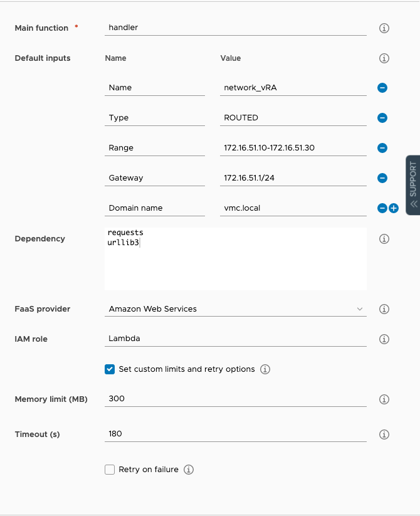Remove the ROUTED Type input row

click(x=382, y=118)
